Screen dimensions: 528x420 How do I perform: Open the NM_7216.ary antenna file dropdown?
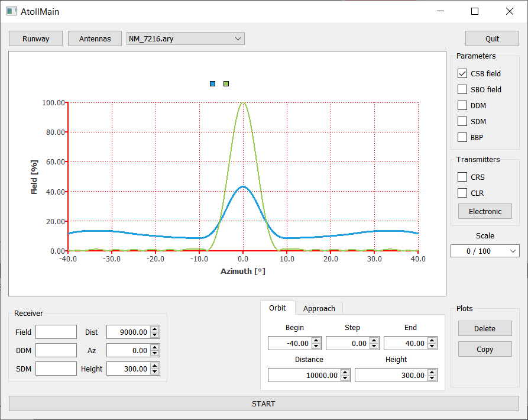tap(186, 38)
